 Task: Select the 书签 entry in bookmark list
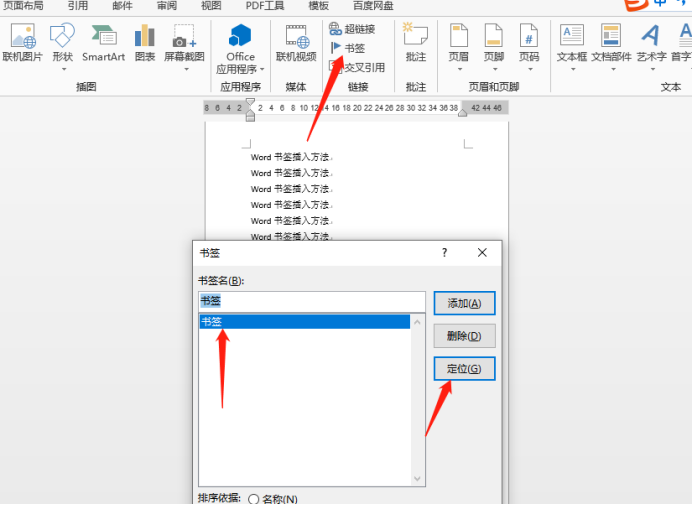point(305,322)
